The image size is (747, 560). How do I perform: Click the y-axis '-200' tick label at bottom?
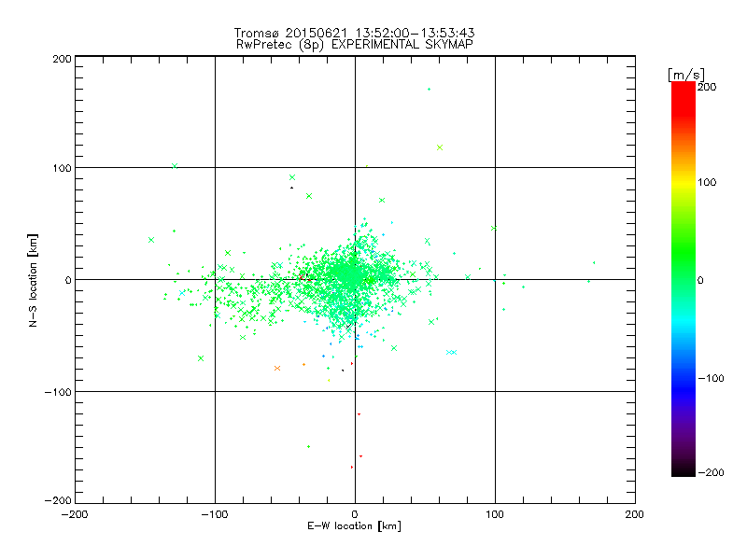point(58,500)
